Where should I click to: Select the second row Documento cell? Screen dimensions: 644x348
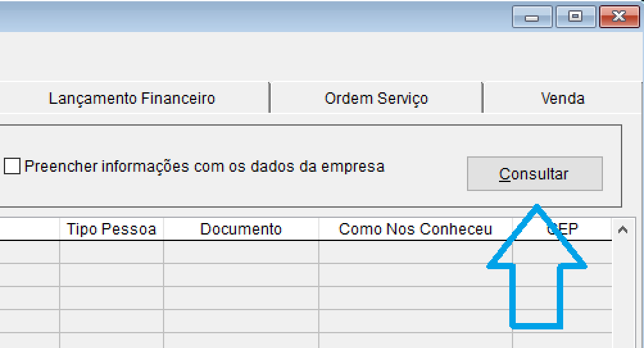pos(241,275)
